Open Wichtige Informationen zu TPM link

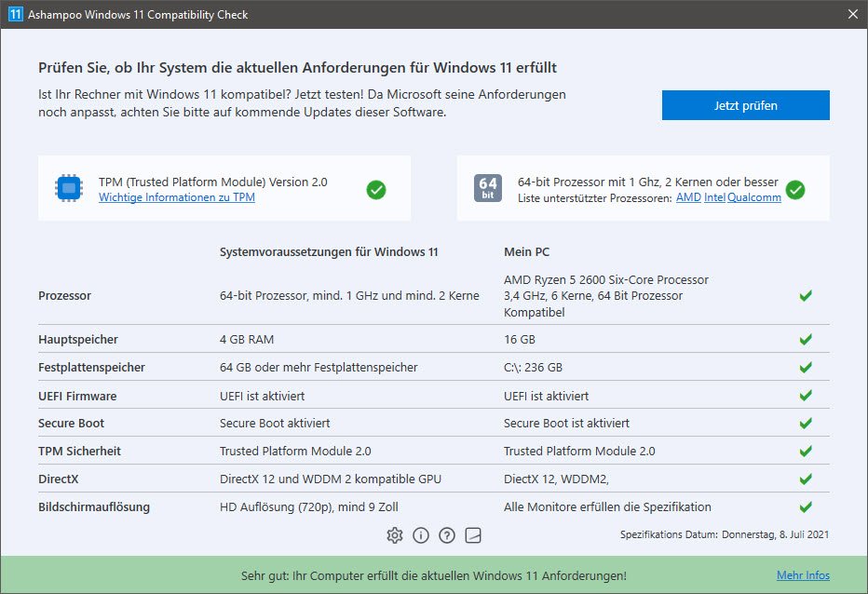click(176, 197)
